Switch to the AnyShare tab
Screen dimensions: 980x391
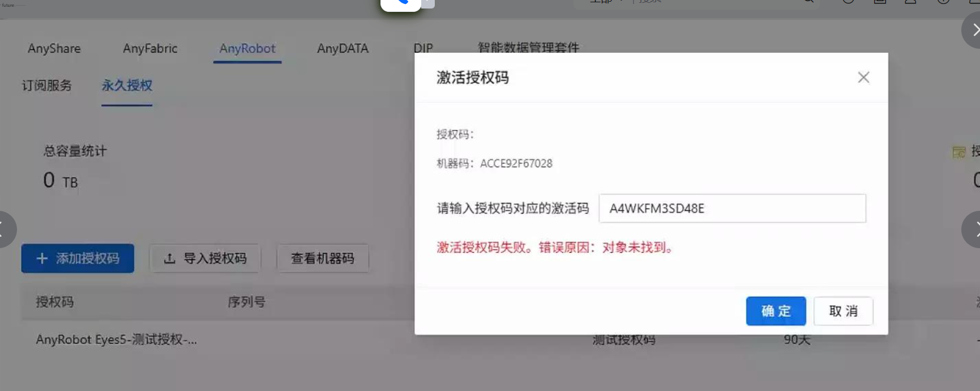pos(54,49)
